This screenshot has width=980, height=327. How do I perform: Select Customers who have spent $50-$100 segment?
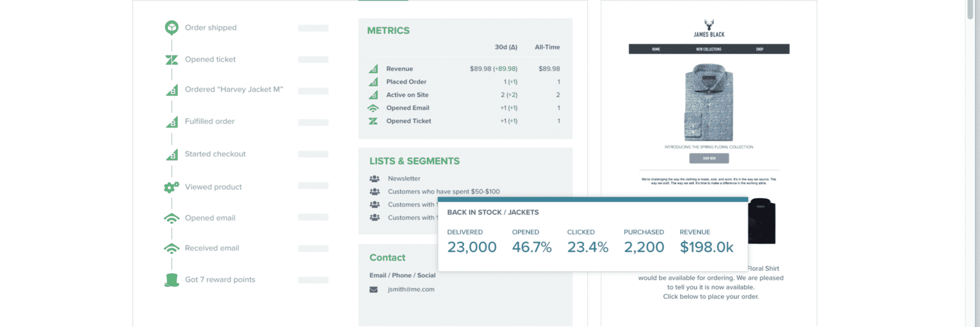pos(444,192)
